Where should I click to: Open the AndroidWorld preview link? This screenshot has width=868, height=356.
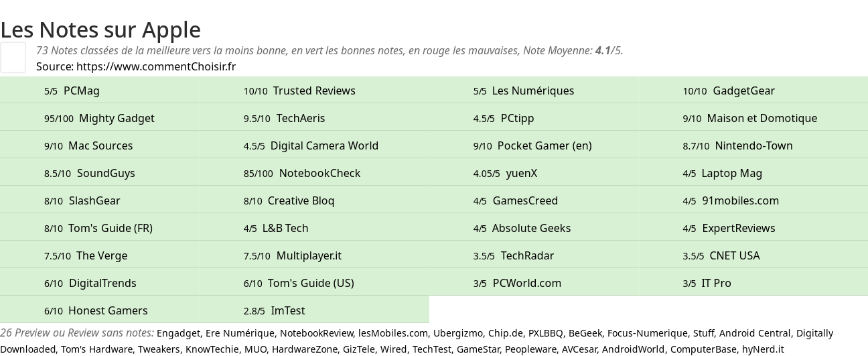(x=634, y=349)
